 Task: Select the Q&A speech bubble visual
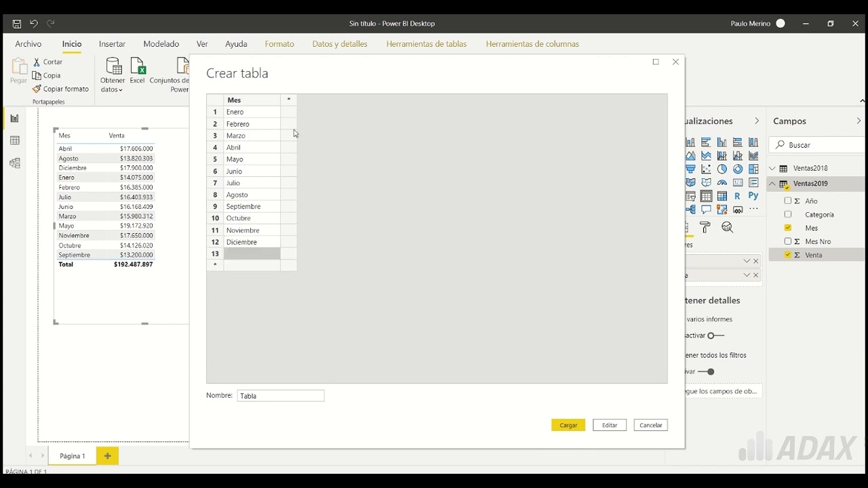click(x=707, y=210)
